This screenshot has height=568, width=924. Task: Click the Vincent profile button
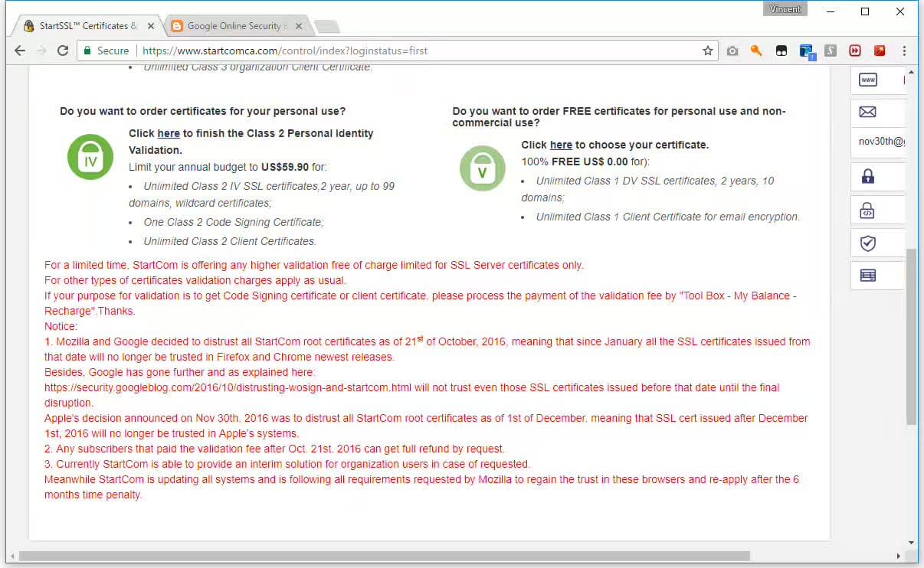pos(785,9)
